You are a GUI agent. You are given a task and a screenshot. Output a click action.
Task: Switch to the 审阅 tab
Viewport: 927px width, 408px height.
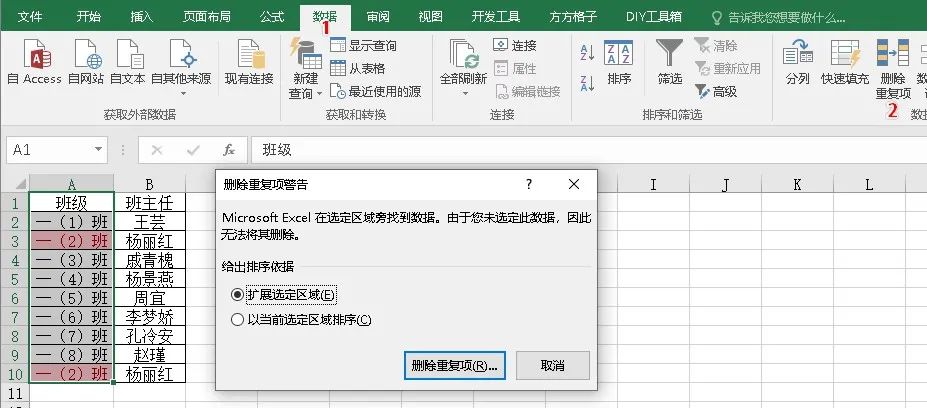(378, 17)
